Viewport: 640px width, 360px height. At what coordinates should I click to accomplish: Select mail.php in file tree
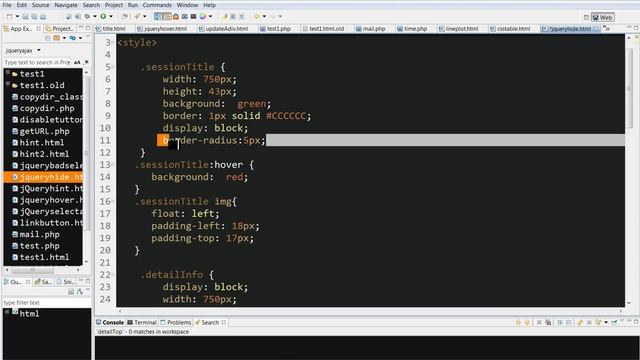coord(40,234)
